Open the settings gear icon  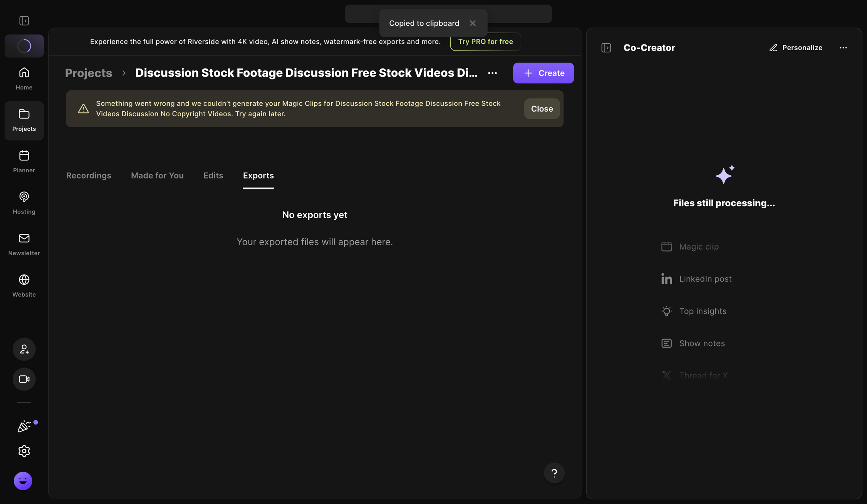pyautogui.click(x=24, y=451)
